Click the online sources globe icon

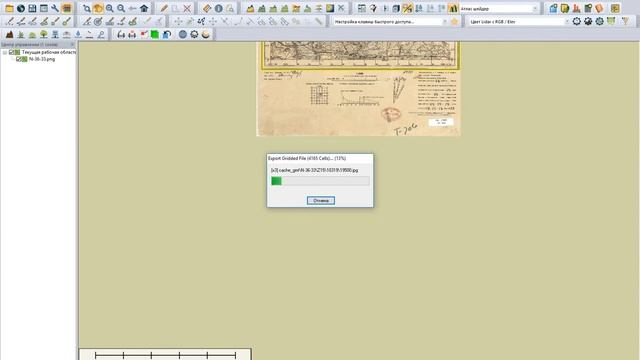tap(21, 8)
